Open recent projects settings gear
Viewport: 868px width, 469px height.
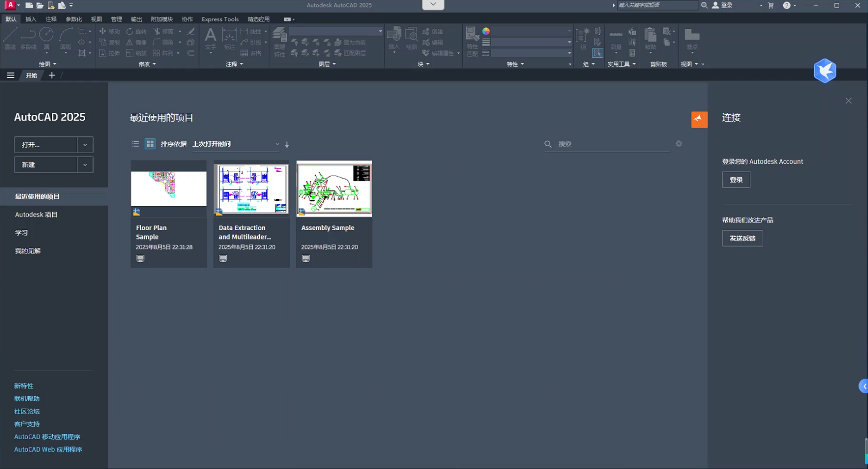click(679, 144)
